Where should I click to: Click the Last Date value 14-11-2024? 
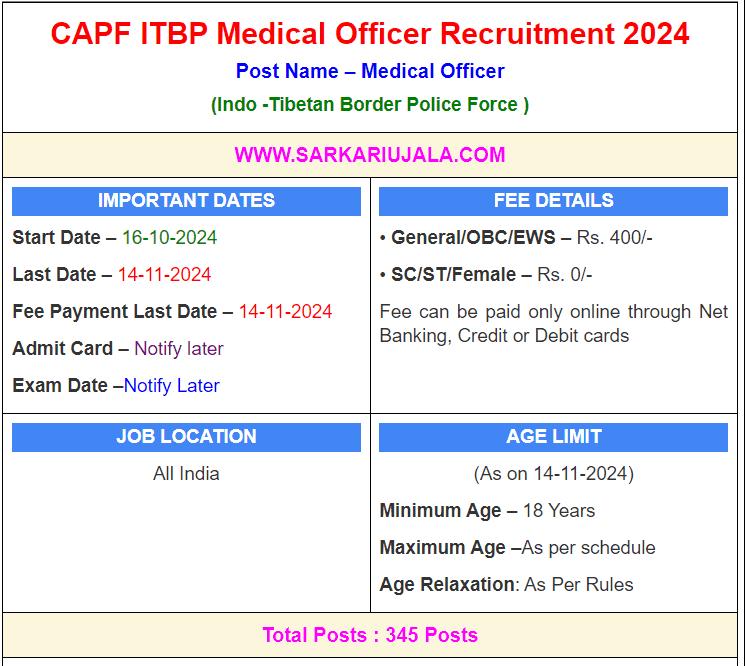[x=164, y=275]
